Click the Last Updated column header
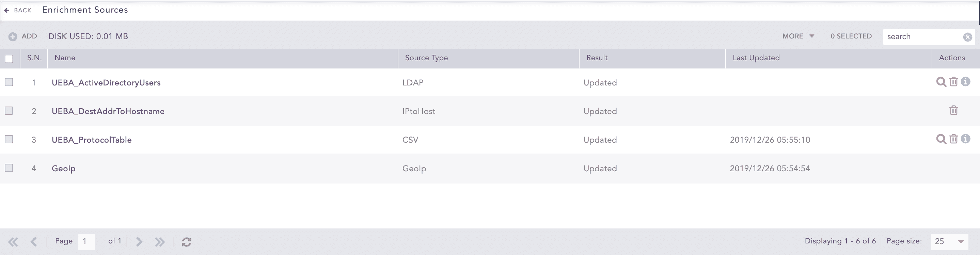The image size is (980, 255). pos(755,58)
